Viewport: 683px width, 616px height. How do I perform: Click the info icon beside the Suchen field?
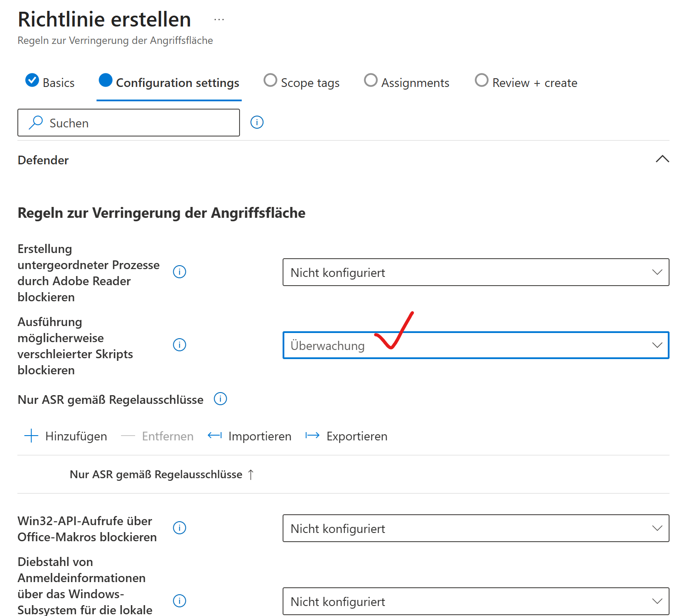pyautogui.click(x=257, y=123)
